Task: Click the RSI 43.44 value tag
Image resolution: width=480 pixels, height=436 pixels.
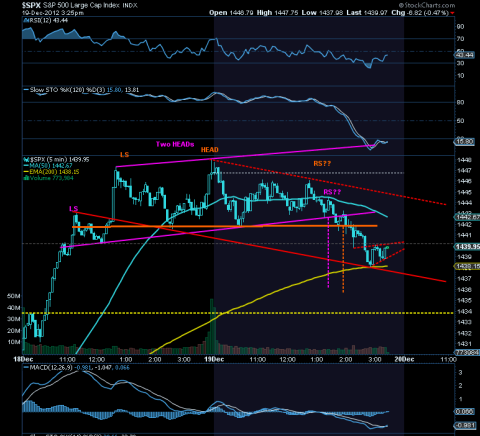Action: (x=465, y=55)
